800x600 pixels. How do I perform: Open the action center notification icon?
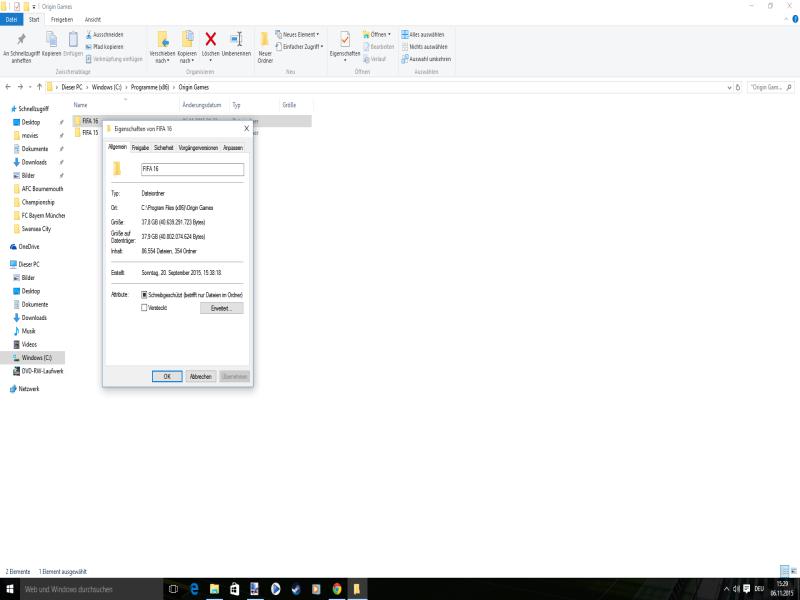tap(746, 589)
